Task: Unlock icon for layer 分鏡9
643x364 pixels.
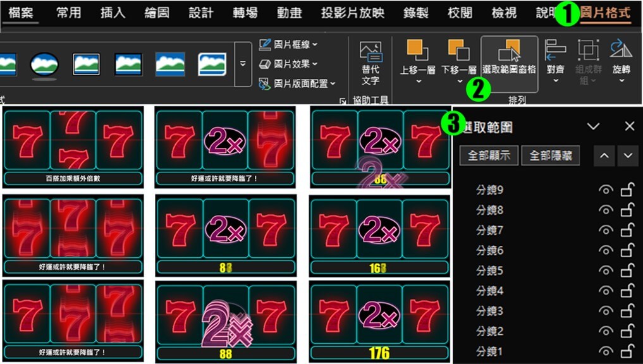Action: [x=627, y=190]
